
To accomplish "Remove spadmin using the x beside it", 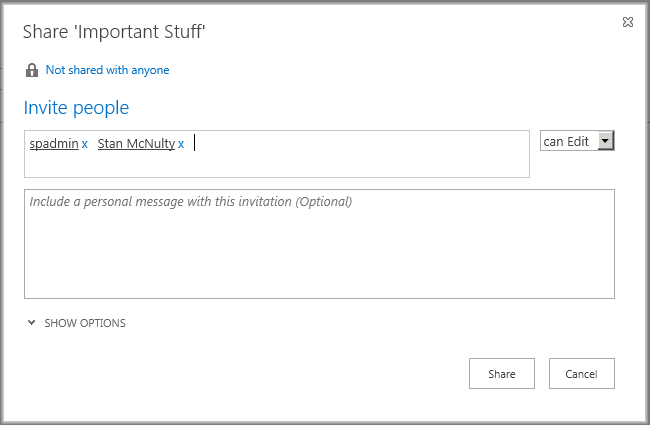I will (x=85, y=144).
